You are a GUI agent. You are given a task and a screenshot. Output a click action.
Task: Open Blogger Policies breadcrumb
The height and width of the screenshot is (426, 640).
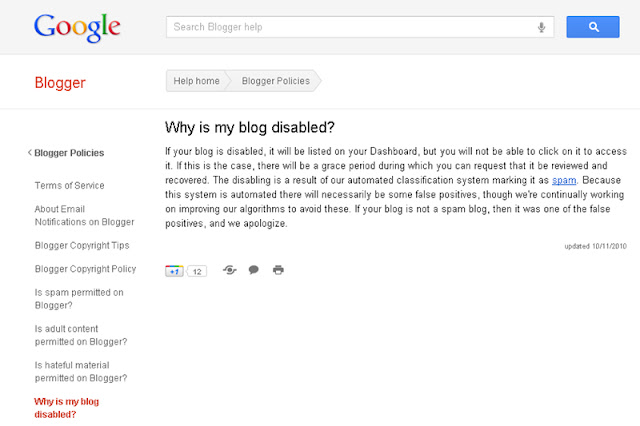(x=276, y=81)
